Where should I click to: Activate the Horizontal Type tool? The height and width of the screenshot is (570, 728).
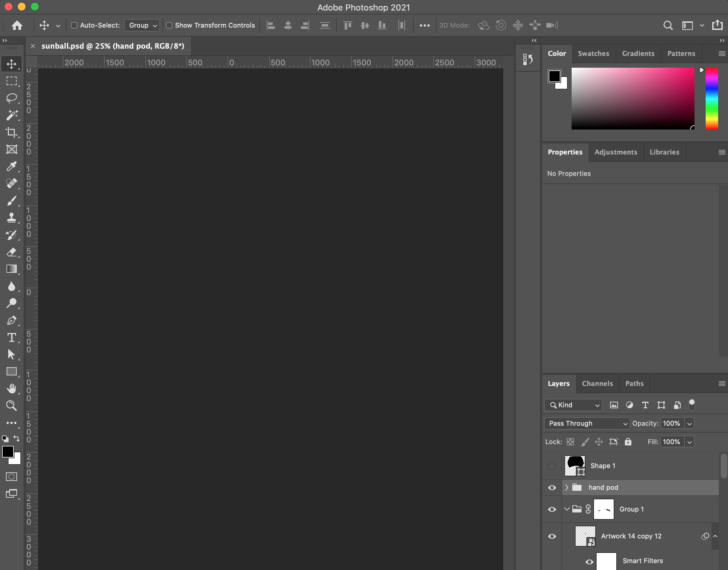[11, 337]
